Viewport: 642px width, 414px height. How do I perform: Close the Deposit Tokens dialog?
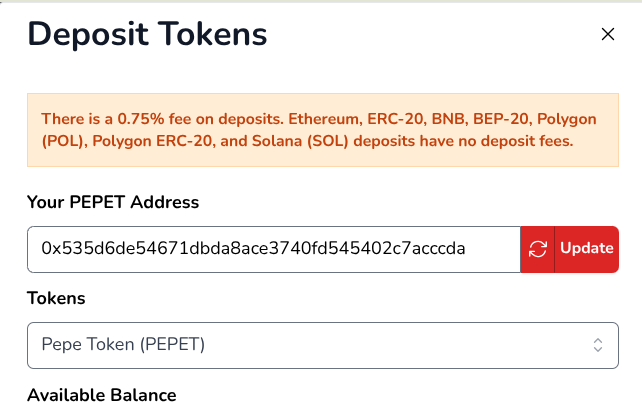(608, 34)
